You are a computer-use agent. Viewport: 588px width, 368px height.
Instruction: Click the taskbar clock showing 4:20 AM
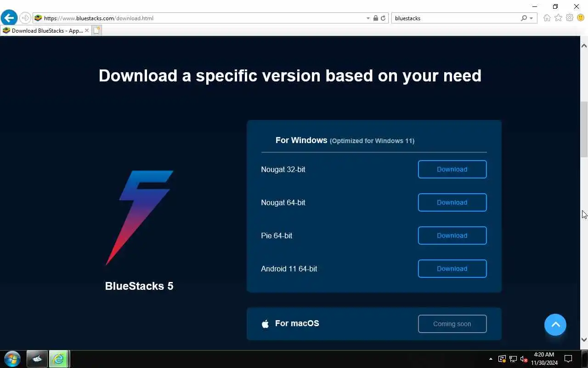(x=544, y=359)
